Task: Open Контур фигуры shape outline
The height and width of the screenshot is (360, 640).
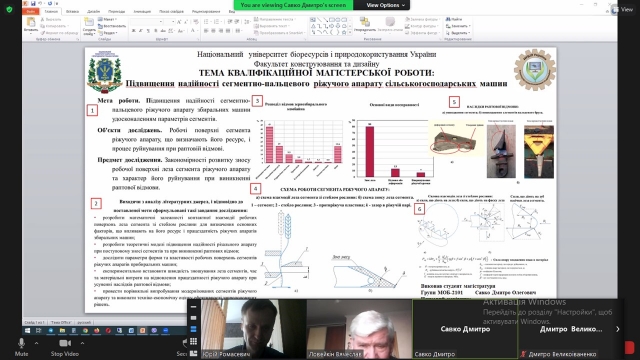Action: [x=422, y=26]
